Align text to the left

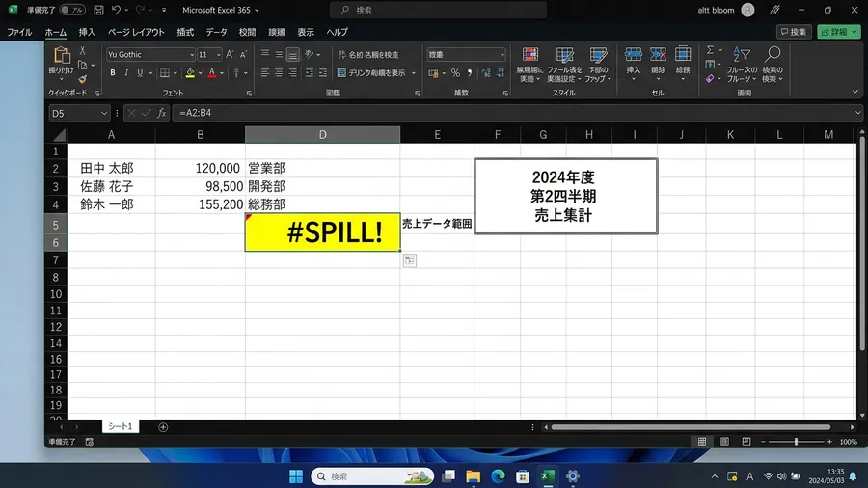[265, 73]
